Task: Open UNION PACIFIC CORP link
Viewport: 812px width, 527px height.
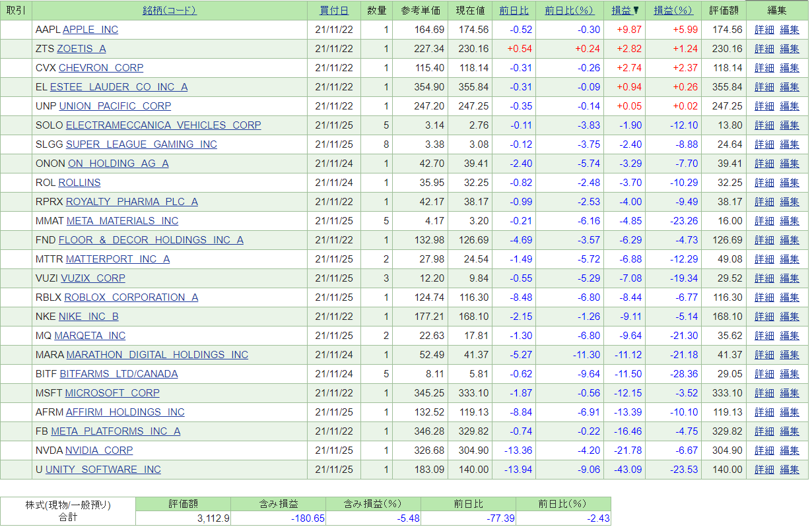Action: pos(116,106)
